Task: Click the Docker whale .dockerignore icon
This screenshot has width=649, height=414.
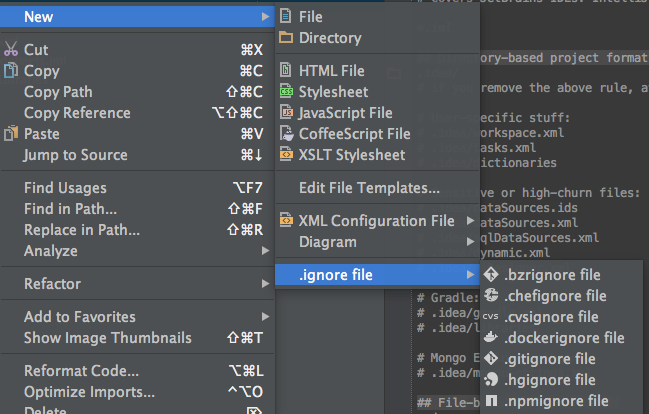Action: pos(491,337)
